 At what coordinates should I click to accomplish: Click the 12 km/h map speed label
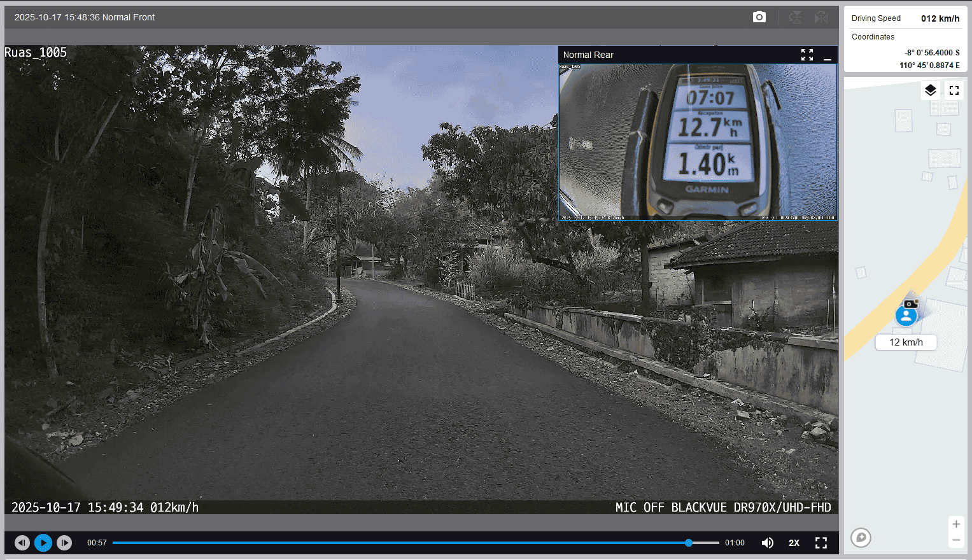pyautogui.click(x=906, y=342)
